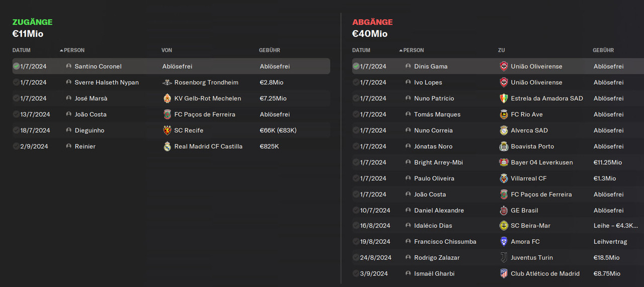Click the Bayer 04 Leverkusen badge
The width and height of the screenshot is (644, 287).
[504, 163]
